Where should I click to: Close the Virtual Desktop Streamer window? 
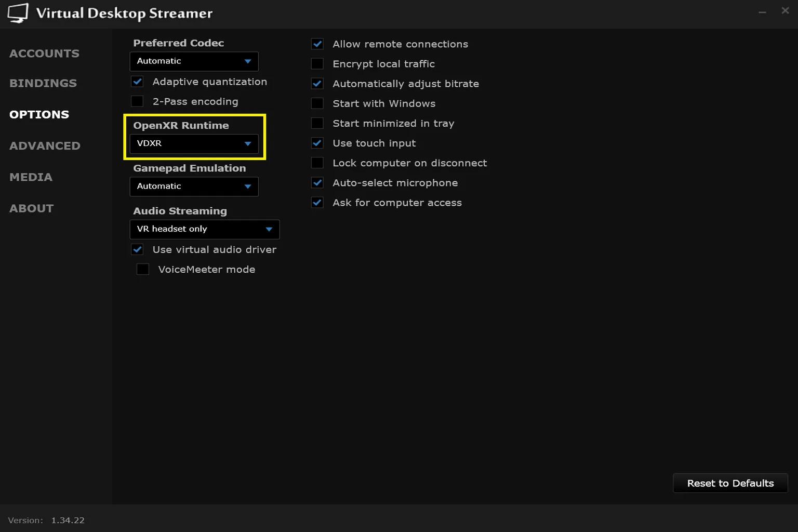pos(785,10)
